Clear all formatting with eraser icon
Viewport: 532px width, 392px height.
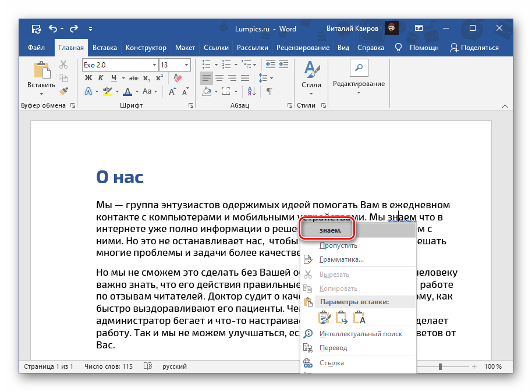(x=178, y=78)
